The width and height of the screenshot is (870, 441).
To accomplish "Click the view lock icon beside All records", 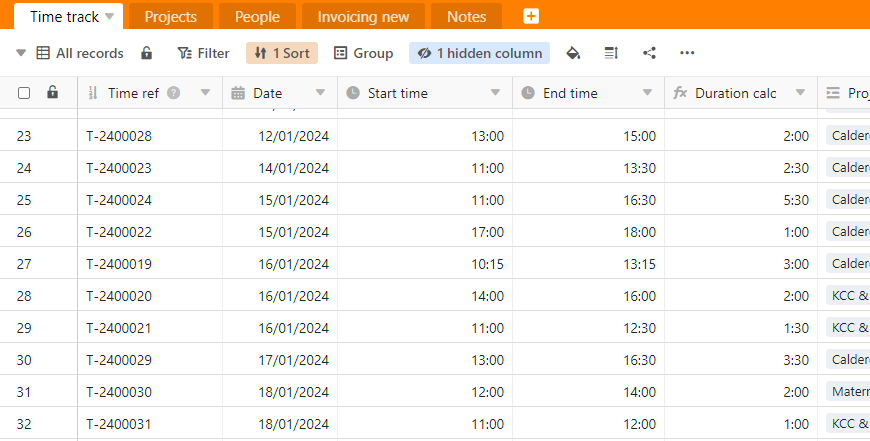I will [x=146, y=53].
